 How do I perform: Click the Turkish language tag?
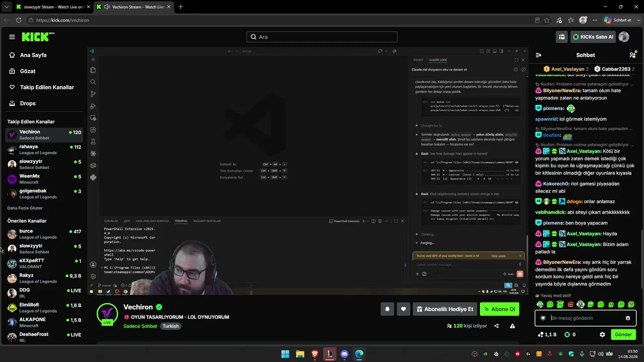point(171,326)
